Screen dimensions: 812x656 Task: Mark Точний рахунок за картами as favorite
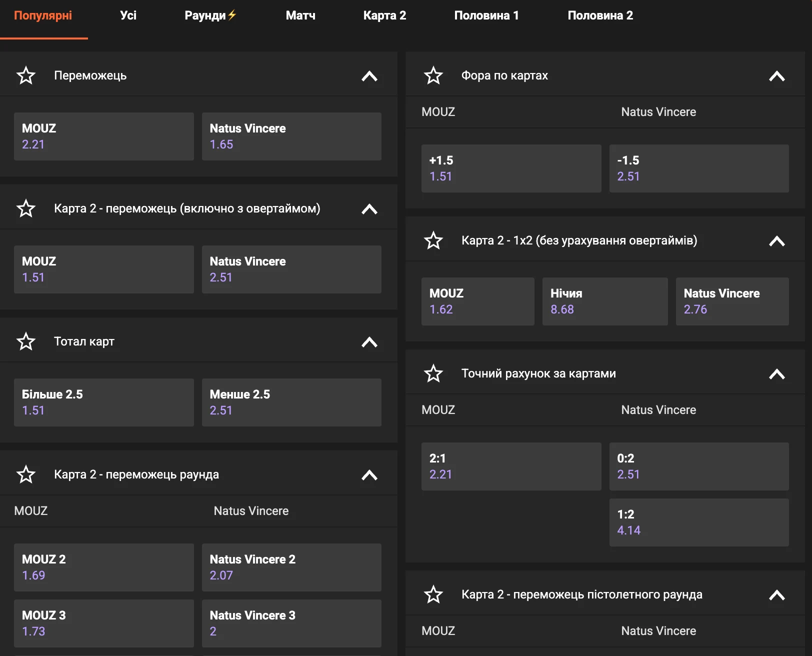click(x=433, y=373)
